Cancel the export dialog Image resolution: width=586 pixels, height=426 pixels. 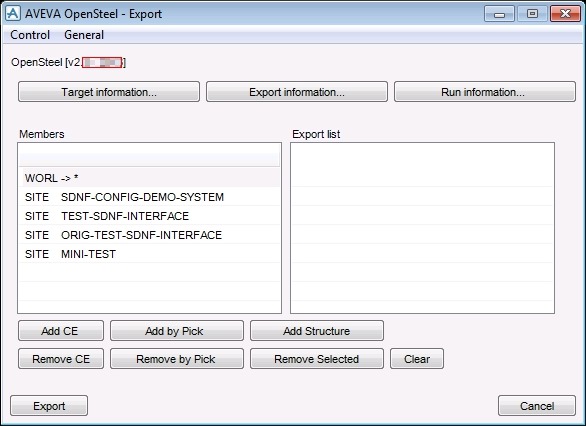537,406
